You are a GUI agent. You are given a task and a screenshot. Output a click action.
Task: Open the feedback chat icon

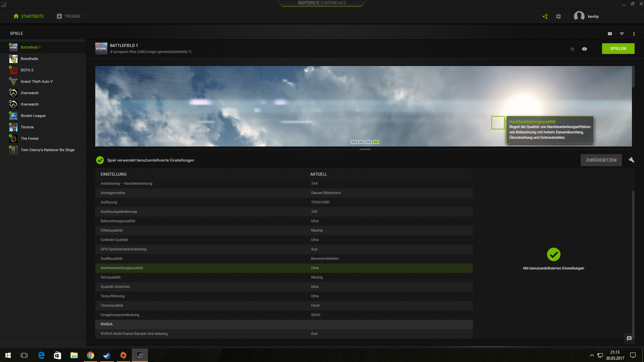pos(629,339)
